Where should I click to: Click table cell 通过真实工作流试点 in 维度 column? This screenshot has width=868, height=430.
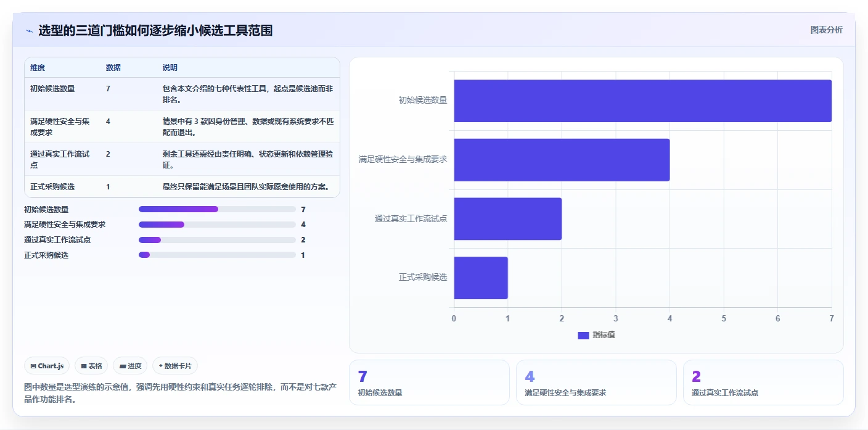[60, 159]
